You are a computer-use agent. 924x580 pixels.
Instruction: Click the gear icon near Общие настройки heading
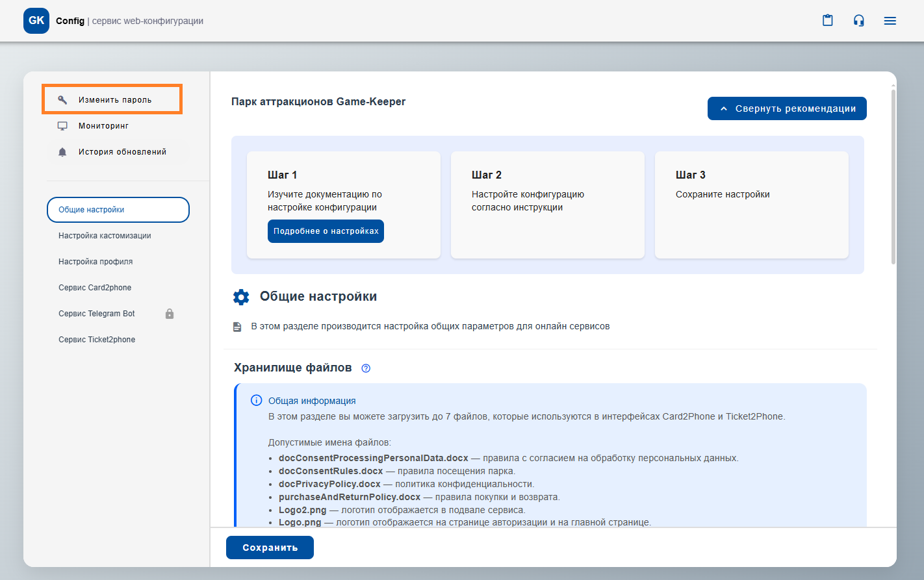[x=241, y=297]
